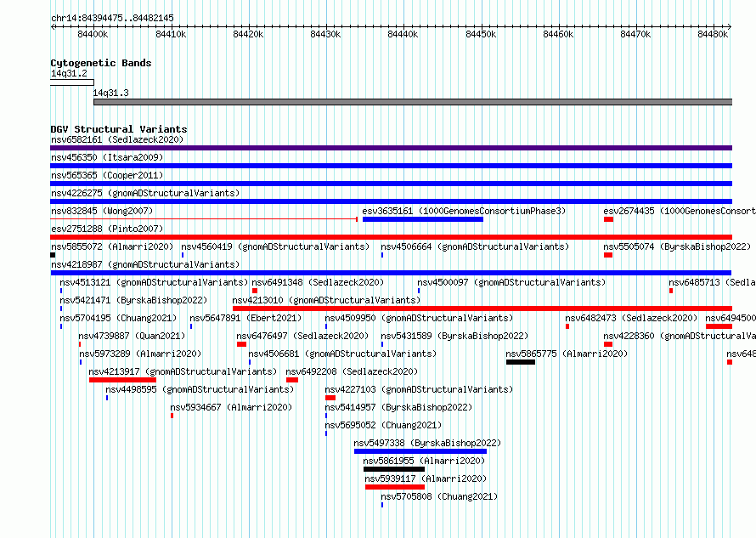Select the nsv832845 (Wong2007) label
756x538 pixels.
coord(102,211)
